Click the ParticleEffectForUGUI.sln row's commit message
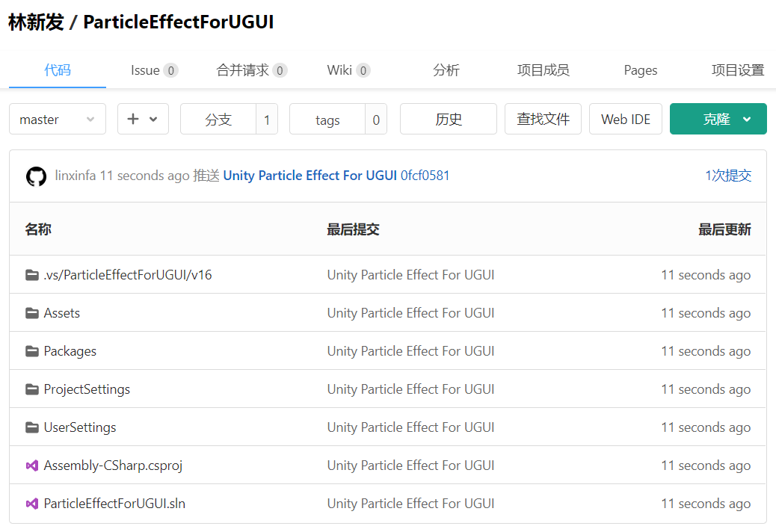The image size is (776, 532). click(x=410, y=504)
